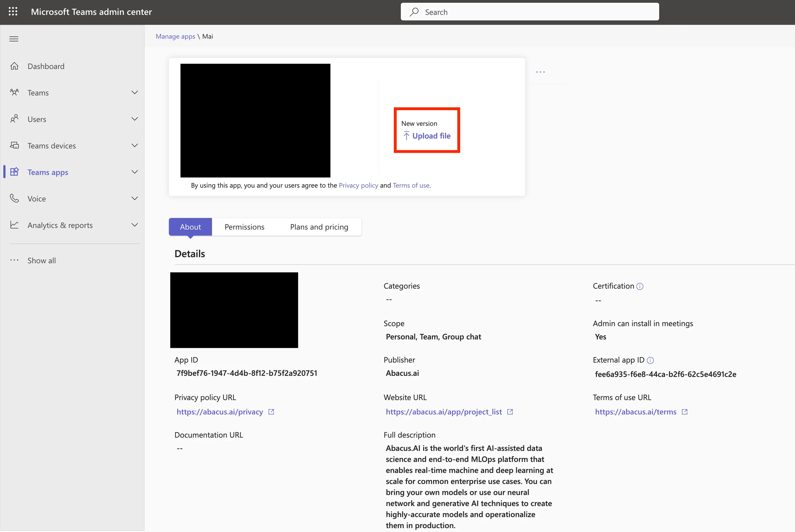Open the external link icon beside the privacy URL
The width and height of the screenshot is (795, 532).
pyautogui.click(x=271, y=411)
